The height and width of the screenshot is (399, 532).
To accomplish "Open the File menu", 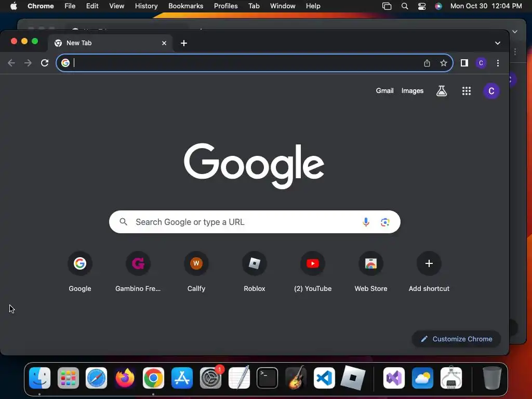I will coord(70,6).
